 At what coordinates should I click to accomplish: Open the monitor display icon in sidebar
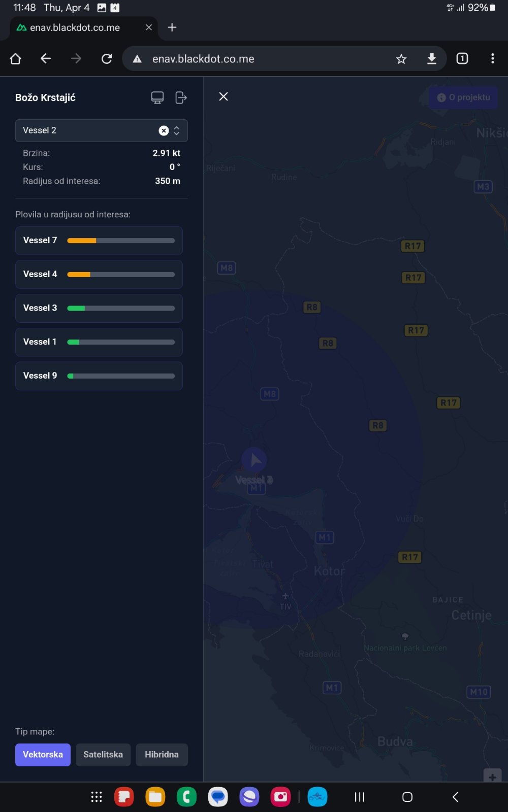157,97
